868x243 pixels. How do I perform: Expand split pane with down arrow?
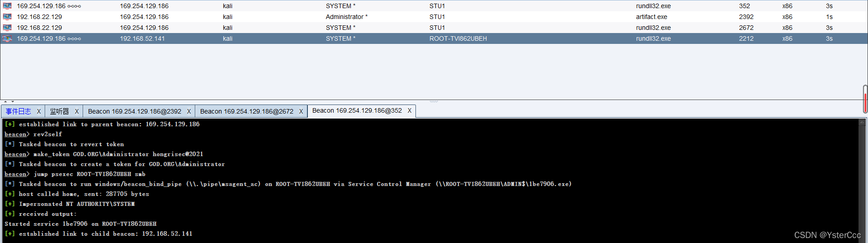tap(13, 102)
